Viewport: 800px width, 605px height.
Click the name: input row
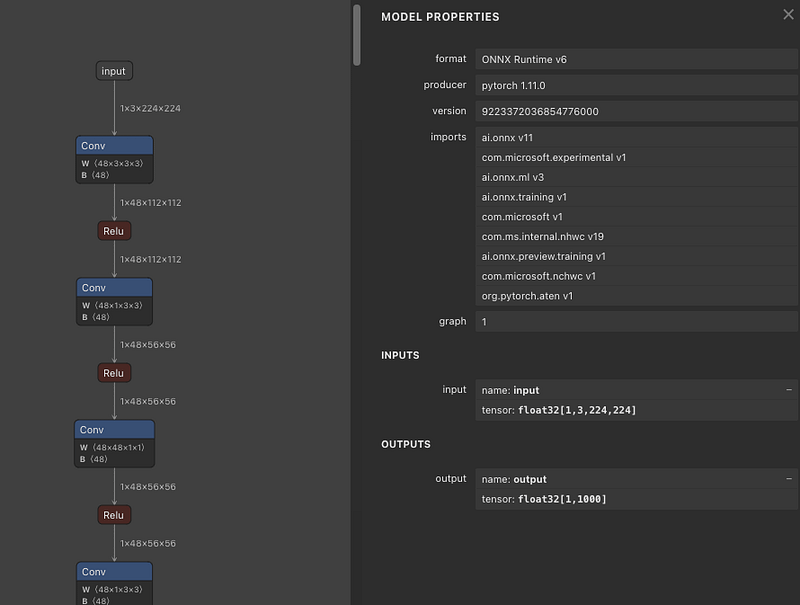(x=636, y=390)
